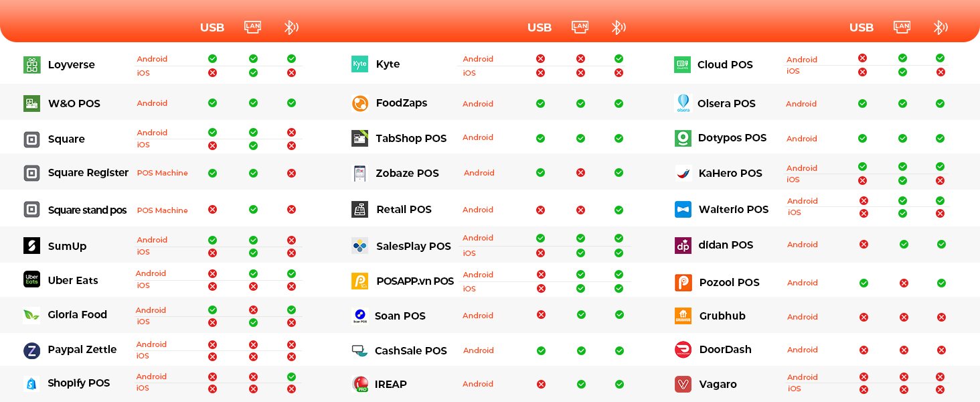Click the Olsera POS app name

click(726, 104)
